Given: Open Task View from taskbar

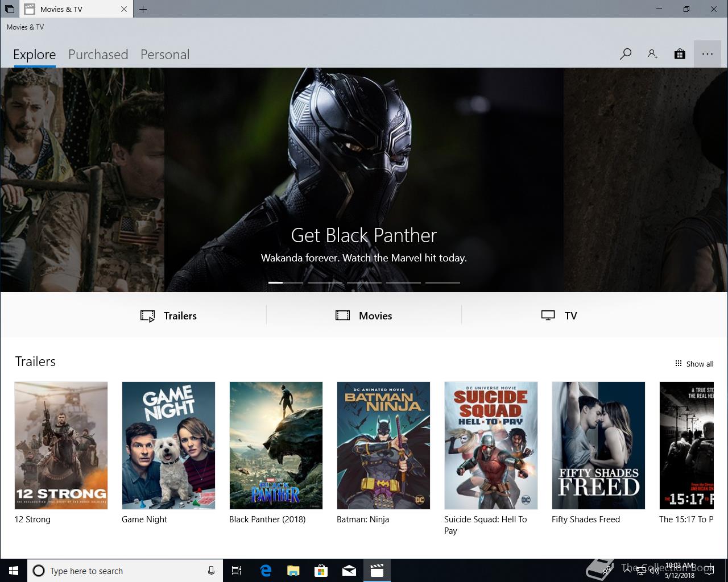Looking at the screenshot, I should coord(237,571).
